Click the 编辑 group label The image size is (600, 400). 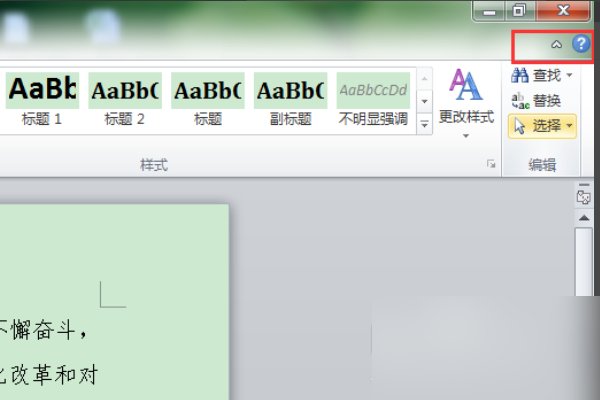[542, 165]
